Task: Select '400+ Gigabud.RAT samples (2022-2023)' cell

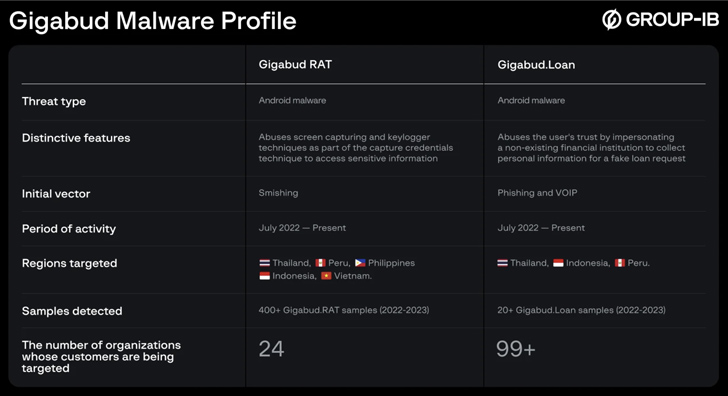Action: coord(344,310)
